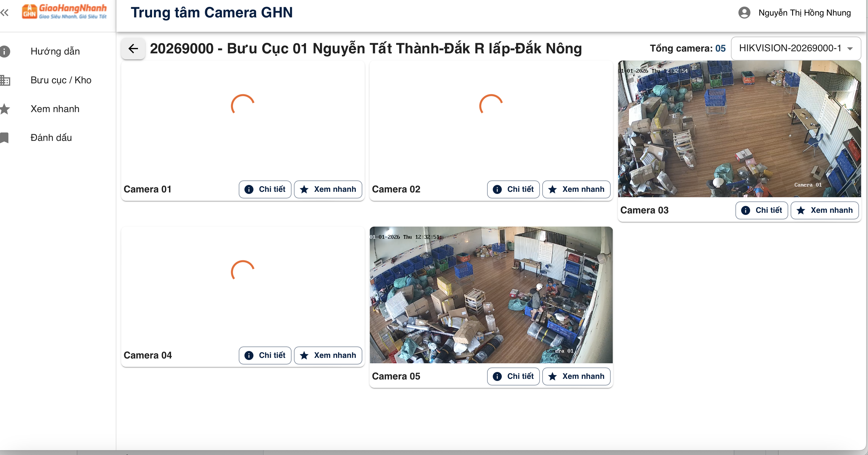This screenshot has height=455, width=868.
Task: Expand the device list with the dropdown arrow
Action: click(x=850, y=49)
